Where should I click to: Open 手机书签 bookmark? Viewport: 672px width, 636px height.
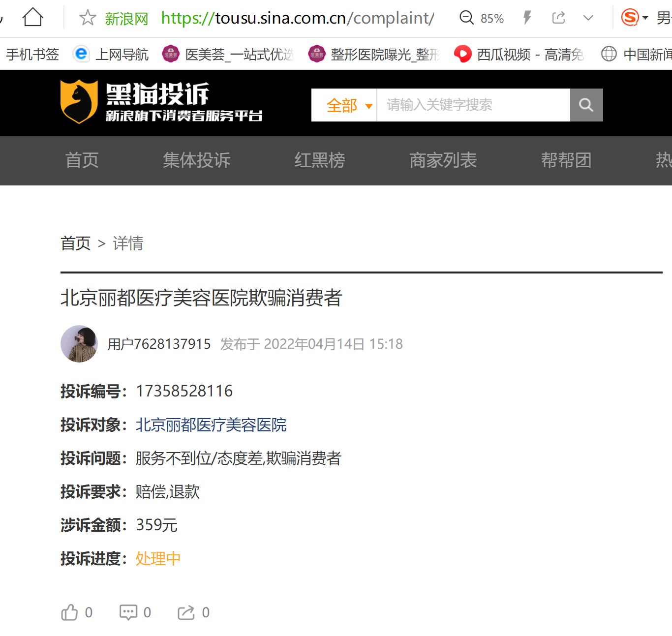pyautogui.click(x=32, y=54)
